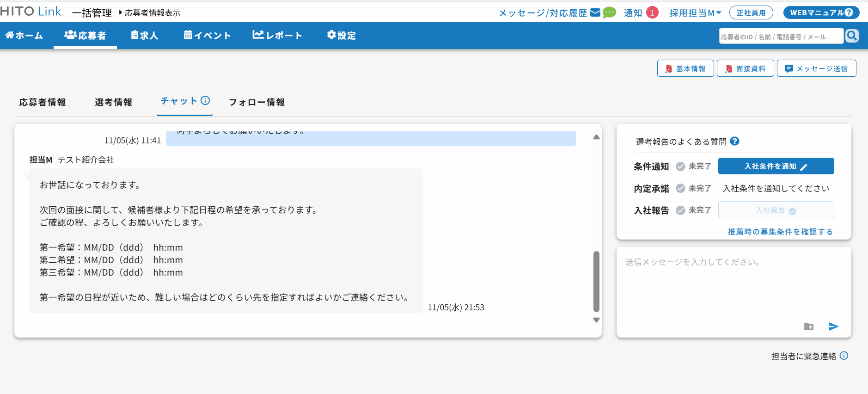
Task: Open the WEBマニュアル button
Action: point(821,12)
